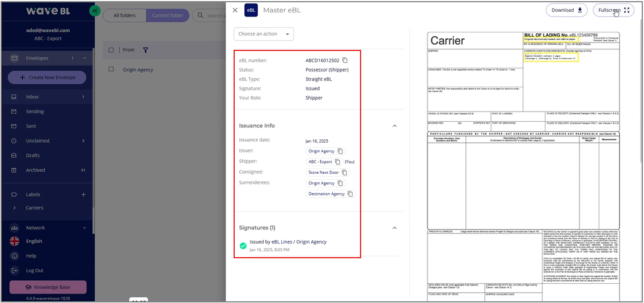Click the Drafts icon in sidebar

(x=14, y=156)
